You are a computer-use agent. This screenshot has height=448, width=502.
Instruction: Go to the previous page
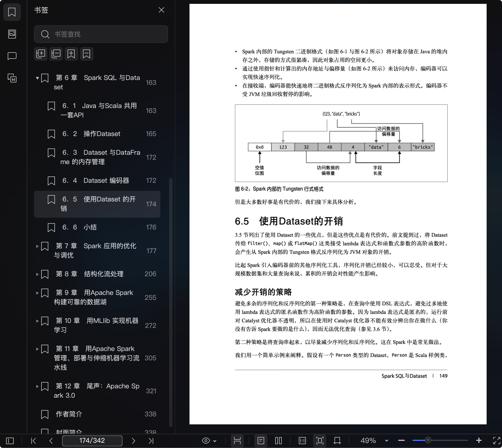coord(51,441)
